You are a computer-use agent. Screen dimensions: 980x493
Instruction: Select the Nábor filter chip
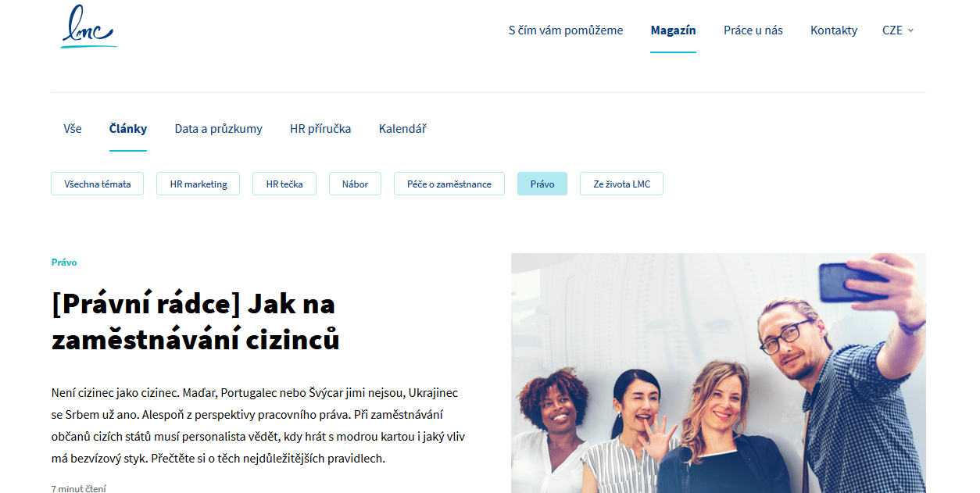coord(355,184)
